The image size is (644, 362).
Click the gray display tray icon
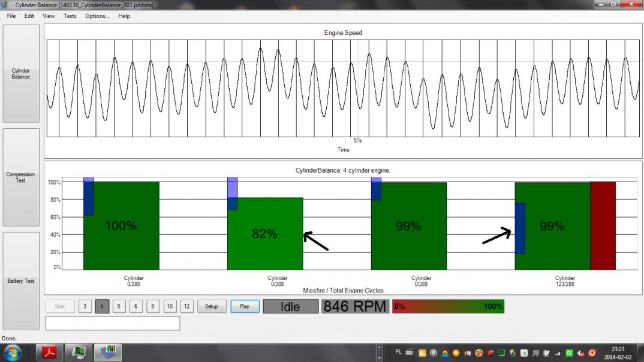(535, 353)
